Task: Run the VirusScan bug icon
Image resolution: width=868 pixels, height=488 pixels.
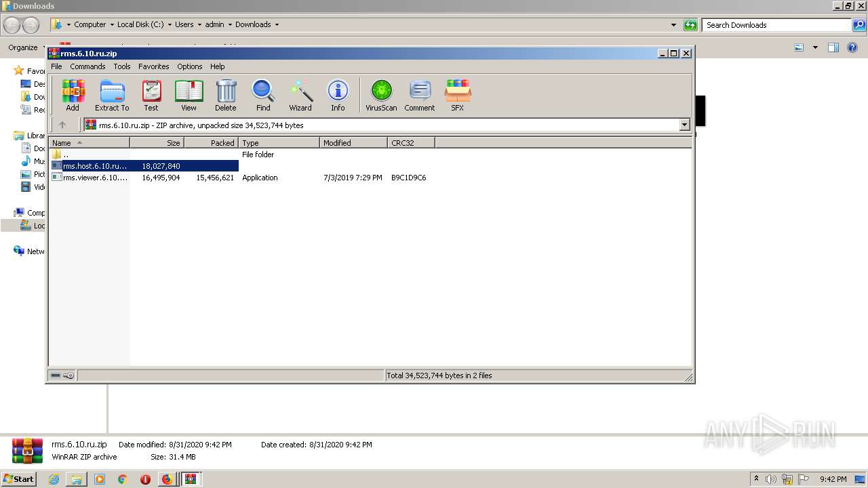Action: click(x=381, y=95)
